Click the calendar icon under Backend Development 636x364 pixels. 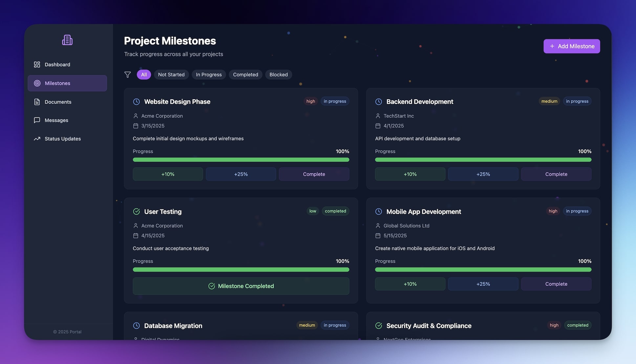(x=378, y=126)
